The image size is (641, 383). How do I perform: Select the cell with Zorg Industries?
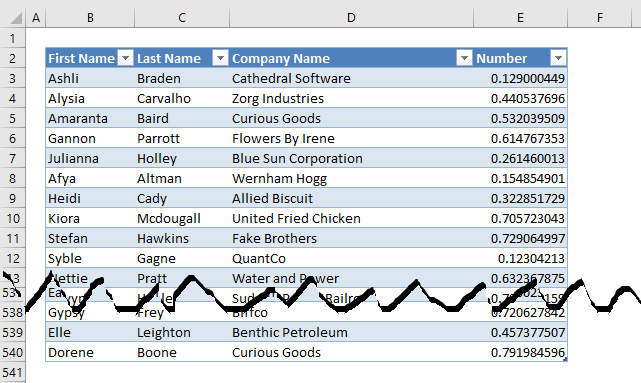(x=351, y=98)
